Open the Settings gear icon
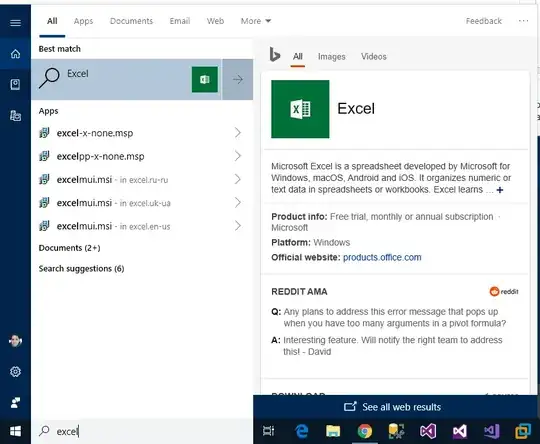Viewport: 540px width, 444px height. 15,372
